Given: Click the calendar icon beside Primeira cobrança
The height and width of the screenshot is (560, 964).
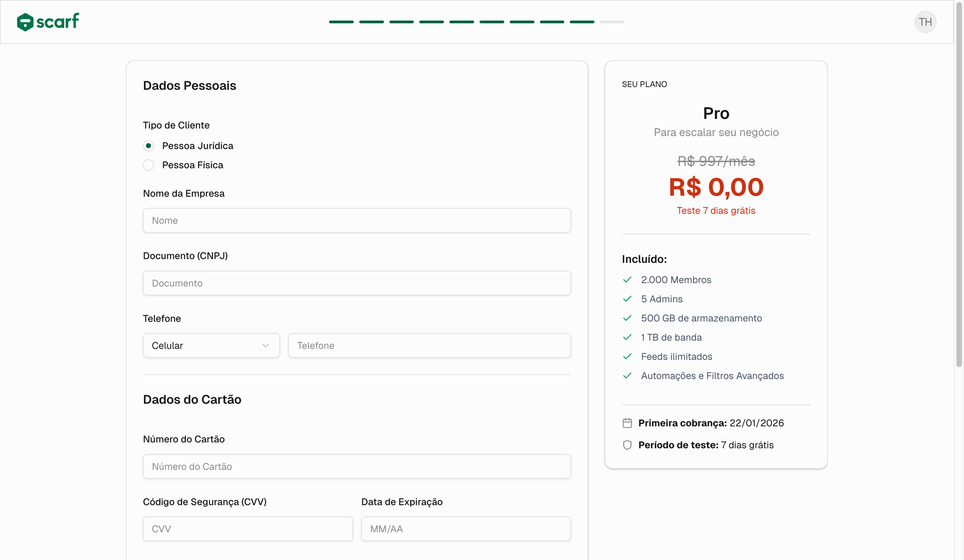Looking at the screenshot, I should point(627,423).
